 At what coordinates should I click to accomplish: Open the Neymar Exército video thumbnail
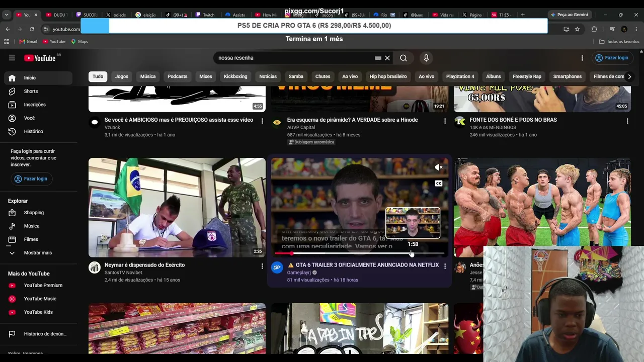[177, 208]
